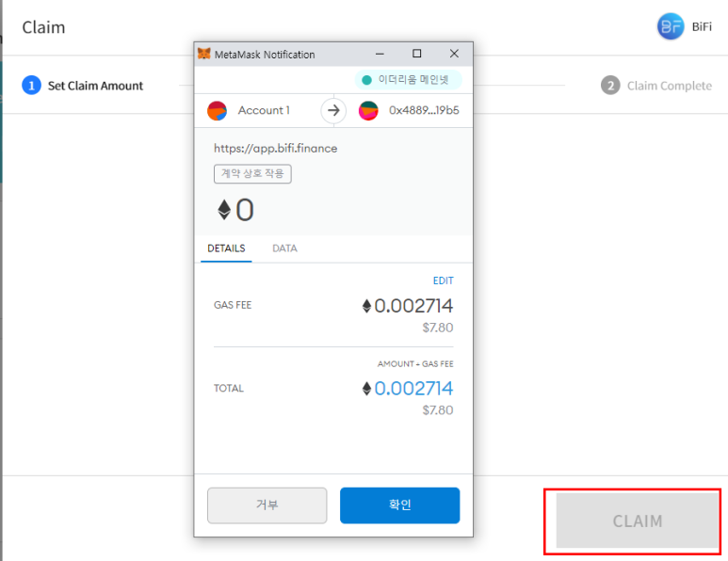The width and height of the screenshot is (728, 561).
Task: Click the CLAIM button
Action: [x=638, y=521]
